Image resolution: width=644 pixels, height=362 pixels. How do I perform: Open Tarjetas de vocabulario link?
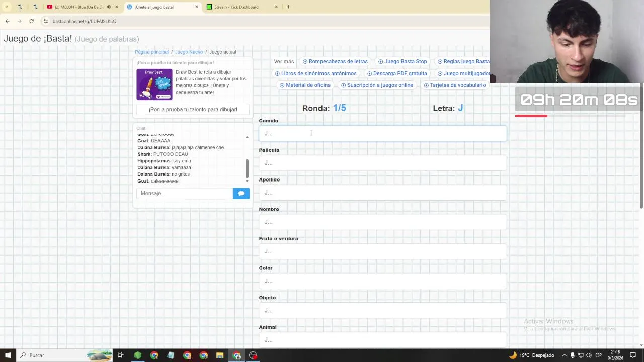[x=454, y=85]
